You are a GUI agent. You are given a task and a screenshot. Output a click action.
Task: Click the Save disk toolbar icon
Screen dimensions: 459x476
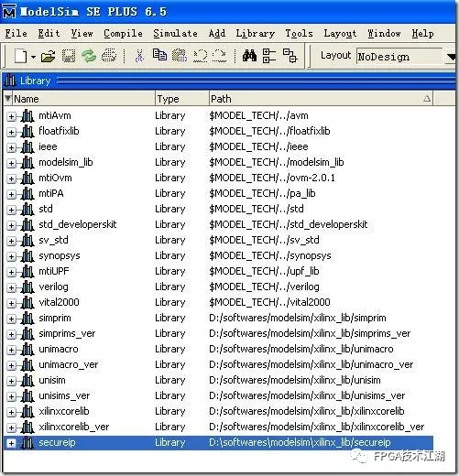pyautogui.click(x=69, y=57)
